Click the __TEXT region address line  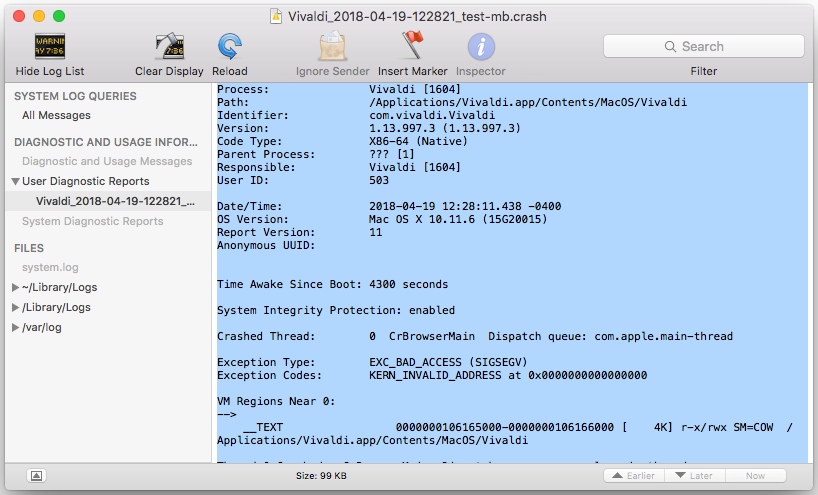pyautogui.click(x=516, y=427)
